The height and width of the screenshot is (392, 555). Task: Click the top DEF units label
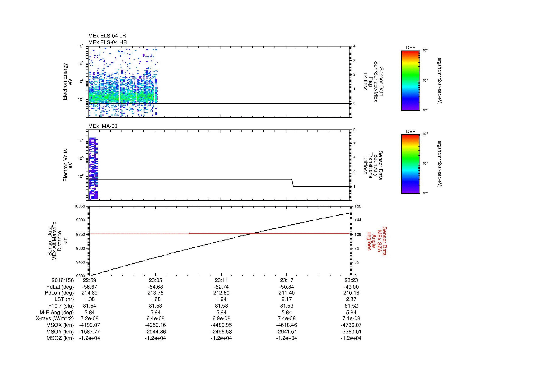(x=439, y=81)
